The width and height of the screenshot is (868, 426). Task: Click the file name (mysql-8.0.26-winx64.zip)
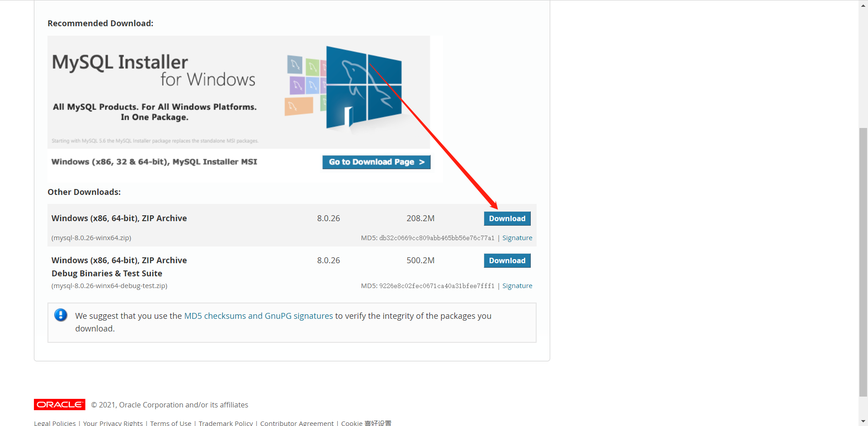pyautogui.click(x=91, y=238)
